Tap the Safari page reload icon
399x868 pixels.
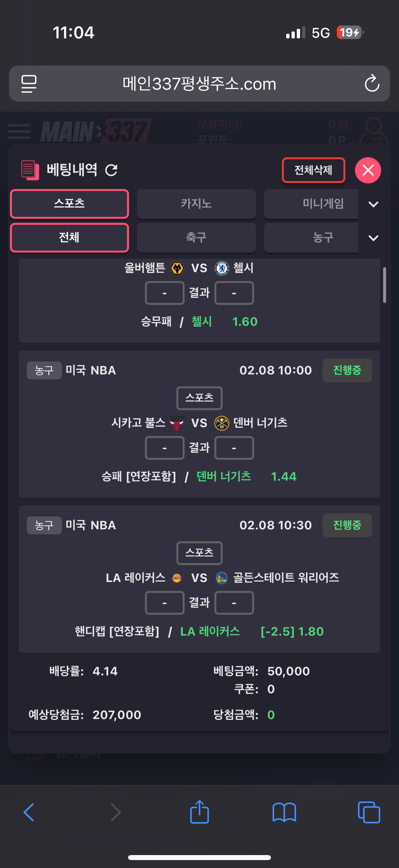(x=372, y=83)
